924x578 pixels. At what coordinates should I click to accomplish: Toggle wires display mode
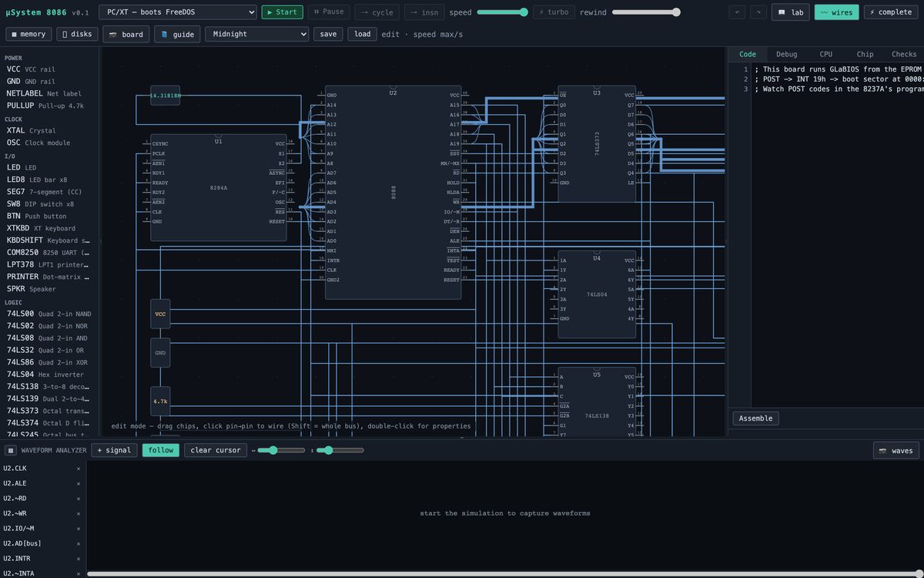click(836, 12)
